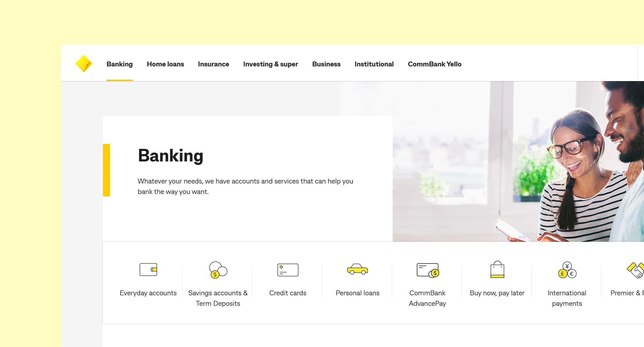Open Savings accounts & Term Deposits link
644x347 pixels.
click(x=218, y=298)
